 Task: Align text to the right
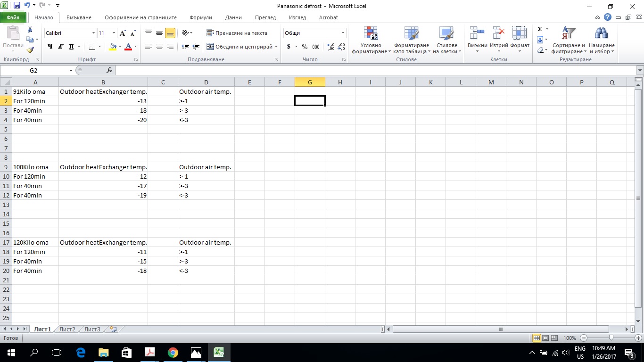[x=170, y=47]
